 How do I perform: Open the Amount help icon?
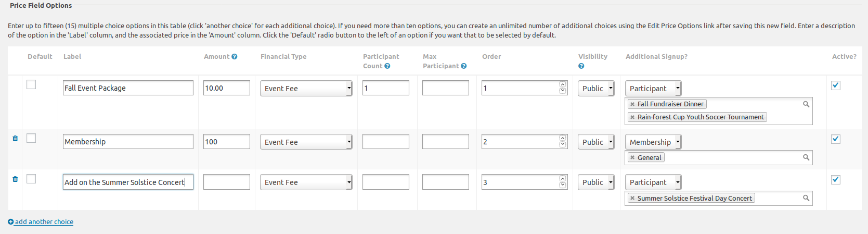point(235,57)
